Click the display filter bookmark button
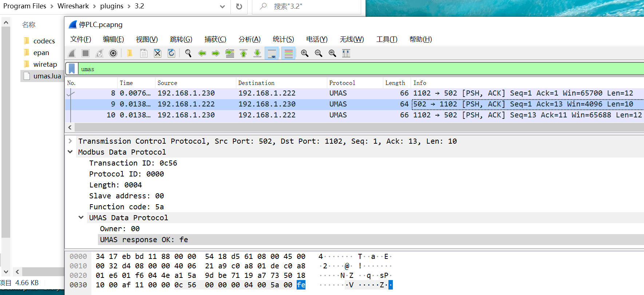Screen dimensions: 644x295 (72, 69)
